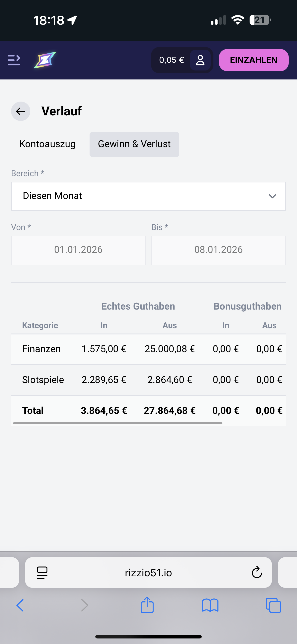Tap the Safari share icon
The width and height of the screenshot is (297, 644).
147,605
